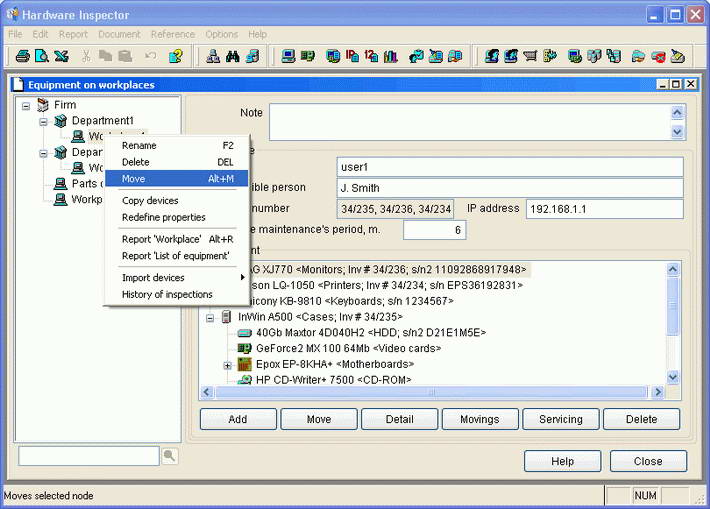Select Copy devices in context menu
The height and width of the screenshot is (509, 710).
(150, 201)
